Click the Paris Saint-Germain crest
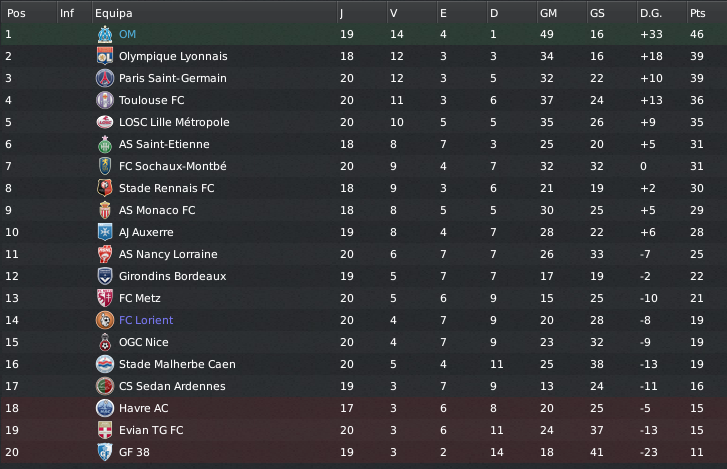This screenshot has height=469, width=727. (104, 78)
